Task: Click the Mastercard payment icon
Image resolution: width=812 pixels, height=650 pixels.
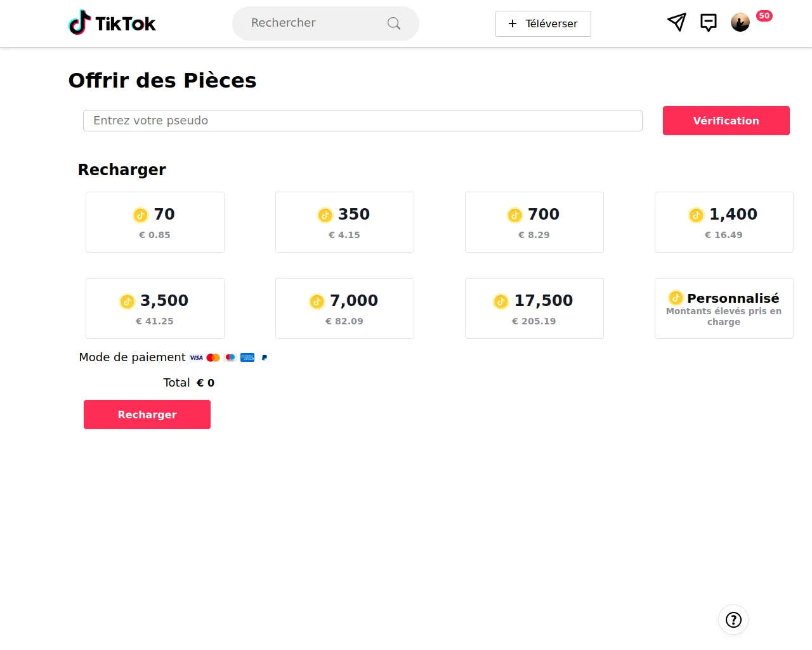Action: [x=213, y=357]
